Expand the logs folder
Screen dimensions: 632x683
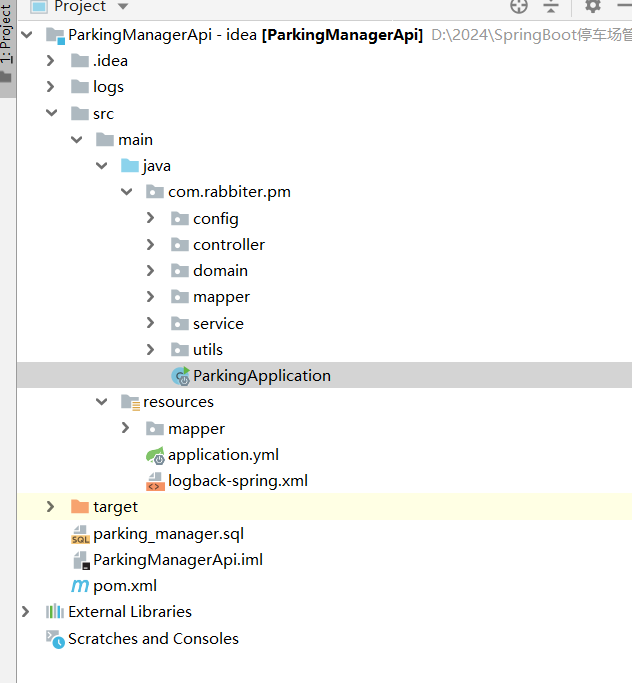coord(51,87)
